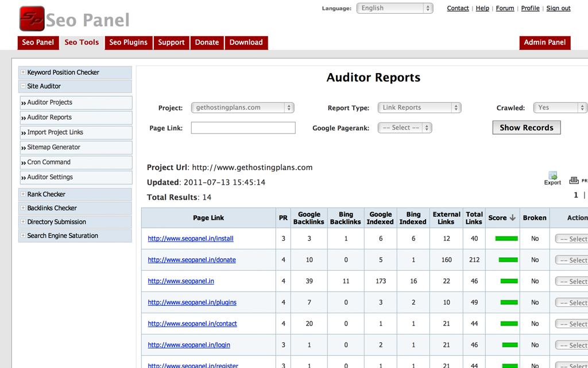This screenshot has height=368, width=588.
Task: Open the Google Pagerank dropdown
Action: 404,128
